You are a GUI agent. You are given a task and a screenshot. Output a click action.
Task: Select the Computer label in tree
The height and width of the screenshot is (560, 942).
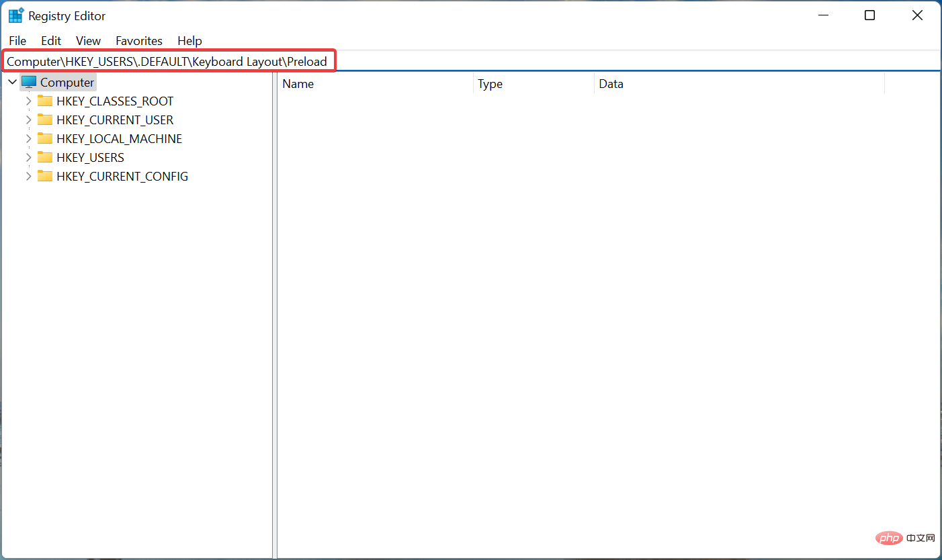(67, 83)
